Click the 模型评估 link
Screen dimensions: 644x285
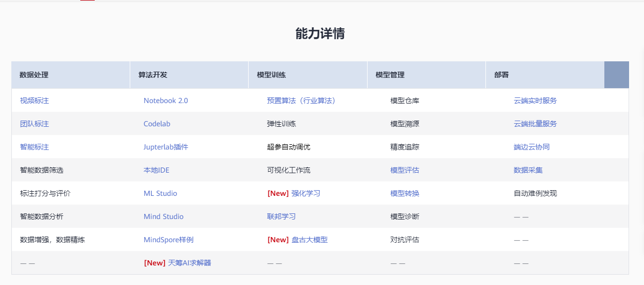(405, 170)
